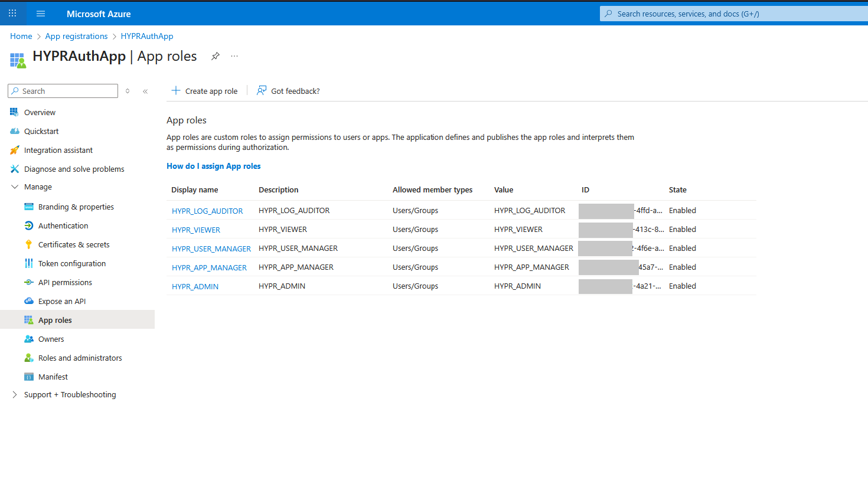This screenshot has height=487, width=868.
Task: Open How do I assign App roles link
Action: (214, 166)
